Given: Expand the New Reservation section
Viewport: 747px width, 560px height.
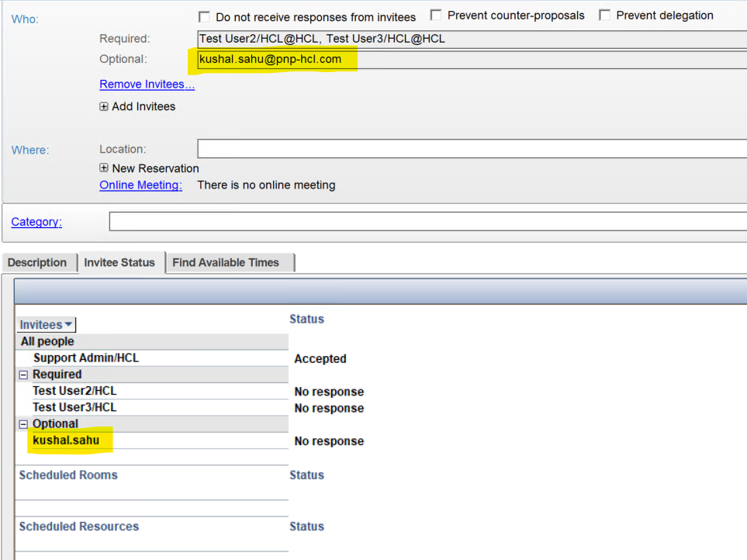Looking at the screenshot, I should pyautogui.click(x=104, y=168).
